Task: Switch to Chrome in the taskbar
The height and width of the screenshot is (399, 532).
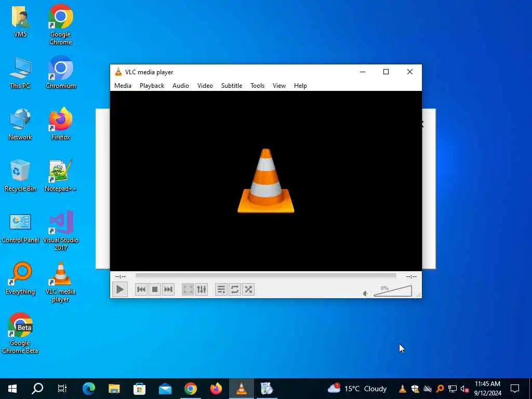Action: point(191,389)
